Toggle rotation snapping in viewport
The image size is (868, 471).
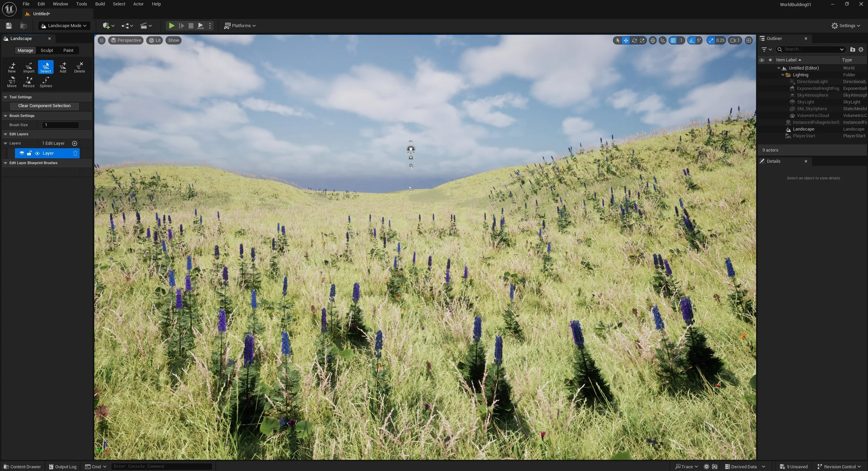point(691,40)
